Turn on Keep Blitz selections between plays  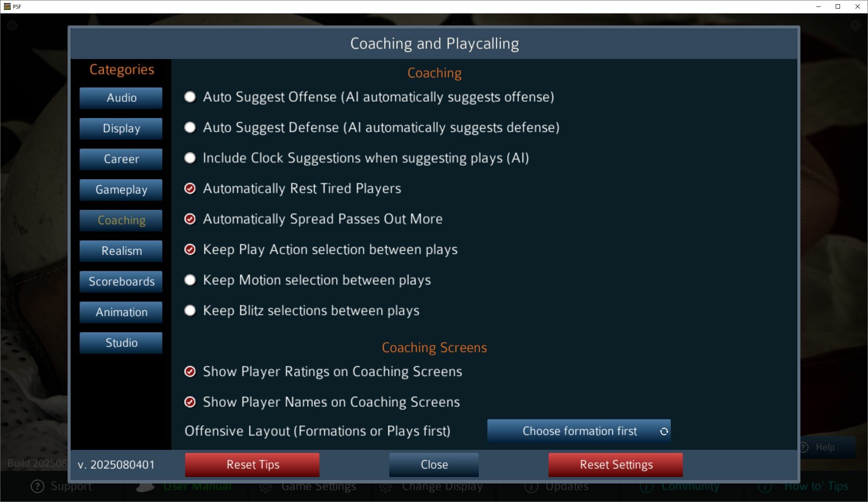click(190, 311)
